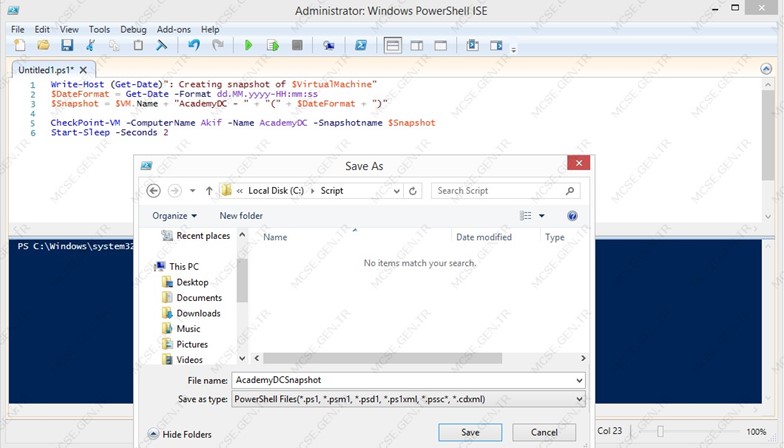Collapse the script pane arrow button

coord(766,69)
